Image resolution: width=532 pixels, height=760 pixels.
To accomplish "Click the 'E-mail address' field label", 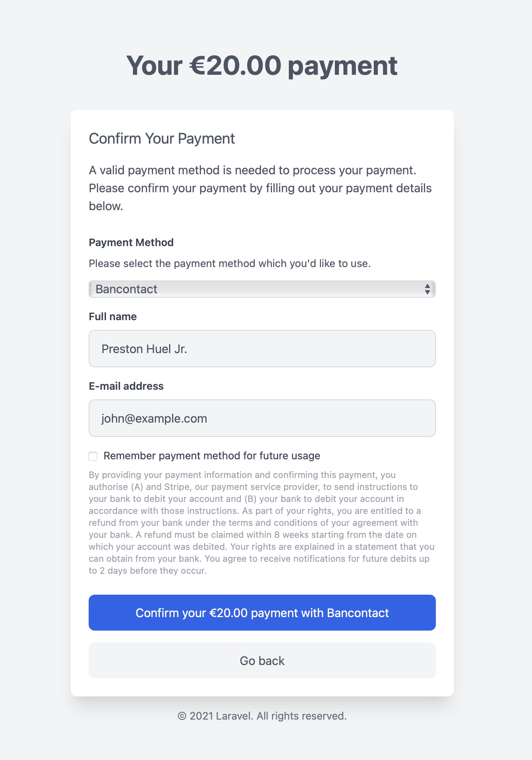I will [x=126, y=386].
